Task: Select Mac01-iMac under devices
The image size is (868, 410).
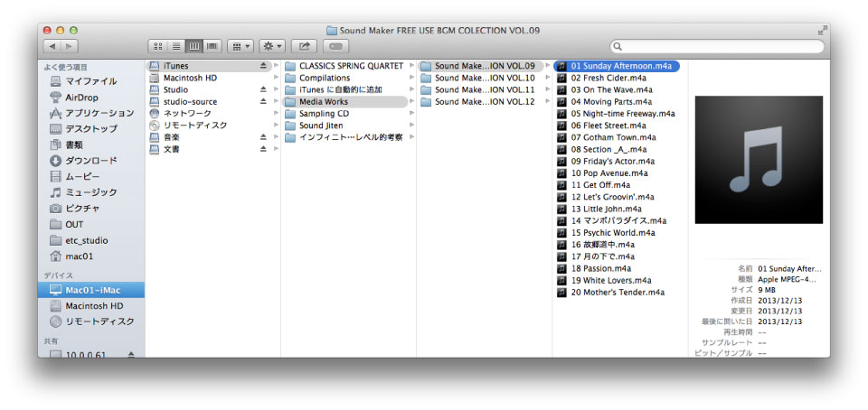Action: pyautogui.click(x=91, y=290)
